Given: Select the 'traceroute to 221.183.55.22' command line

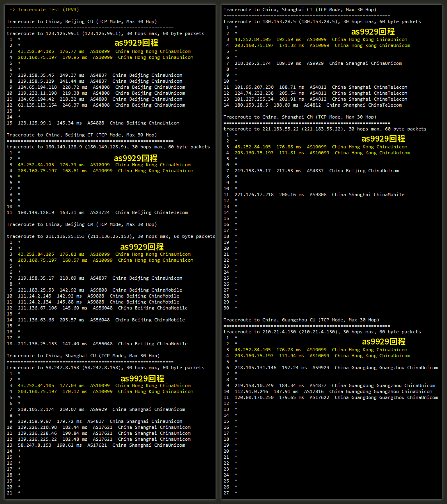Looking at the screenshot, I should (325, 129).
